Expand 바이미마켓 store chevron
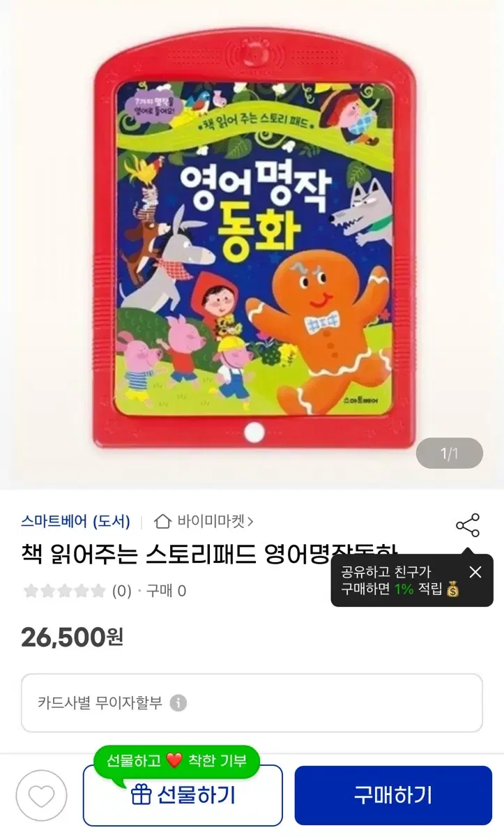 (x=250, y=521)
